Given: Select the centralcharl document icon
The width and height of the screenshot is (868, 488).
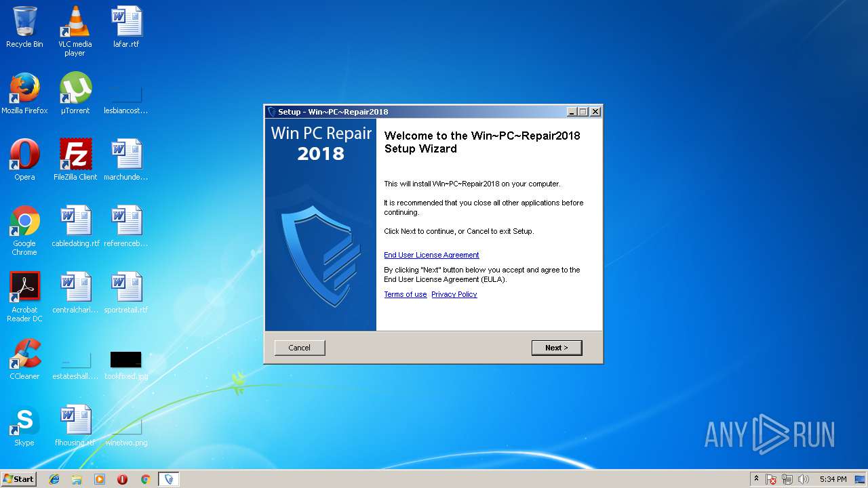Looking at the screenshot, I should tap(75, 293).
